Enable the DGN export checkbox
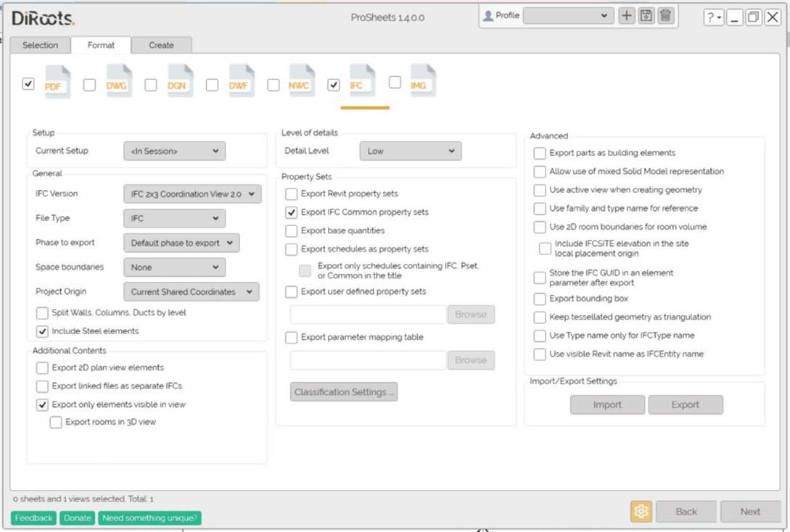Viewport: 790px width, 532px height. 151,85
